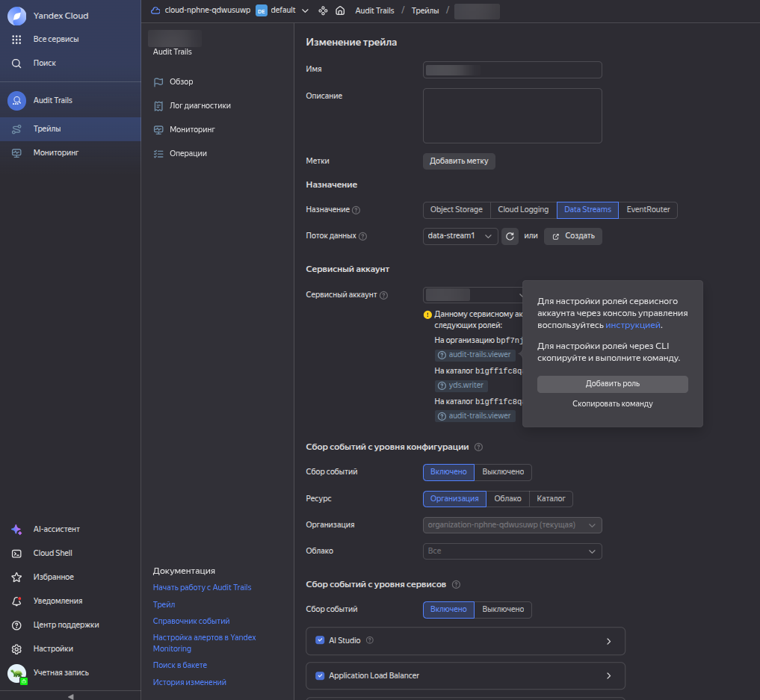This screenshot has height=700, width=760.
Task: Click the Лог диагностики icon
Action: [158, 106]
